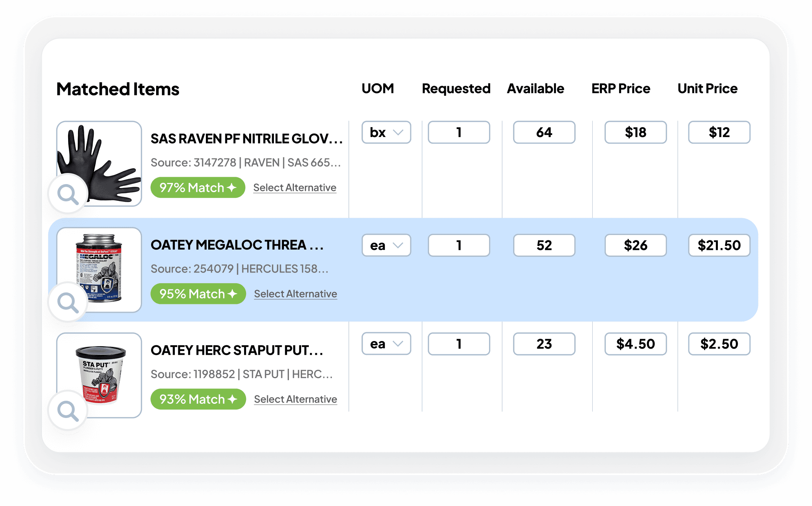Click Unit Price field showing $21.50
Image resolution: width=812 pixels, height=506 pixels.
tap(719, 245)
